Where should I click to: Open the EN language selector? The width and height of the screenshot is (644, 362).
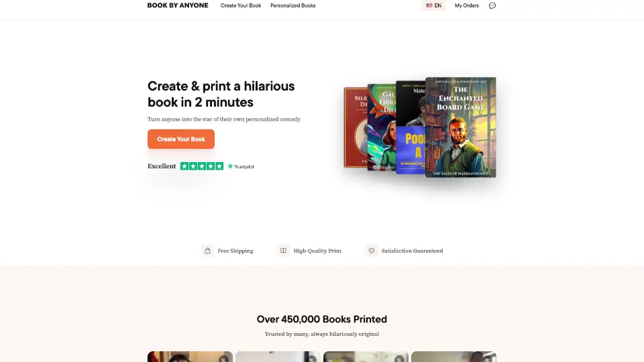[434, 5]
